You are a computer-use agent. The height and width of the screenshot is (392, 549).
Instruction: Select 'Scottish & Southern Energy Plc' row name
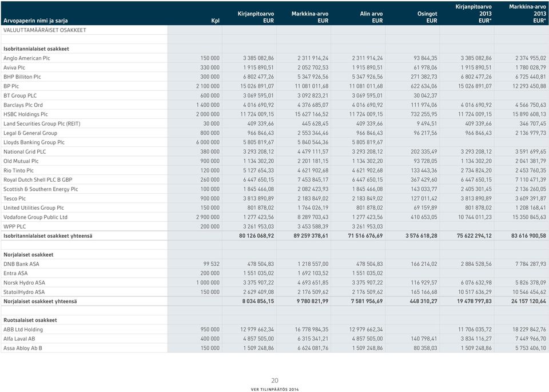coord(41,189)
